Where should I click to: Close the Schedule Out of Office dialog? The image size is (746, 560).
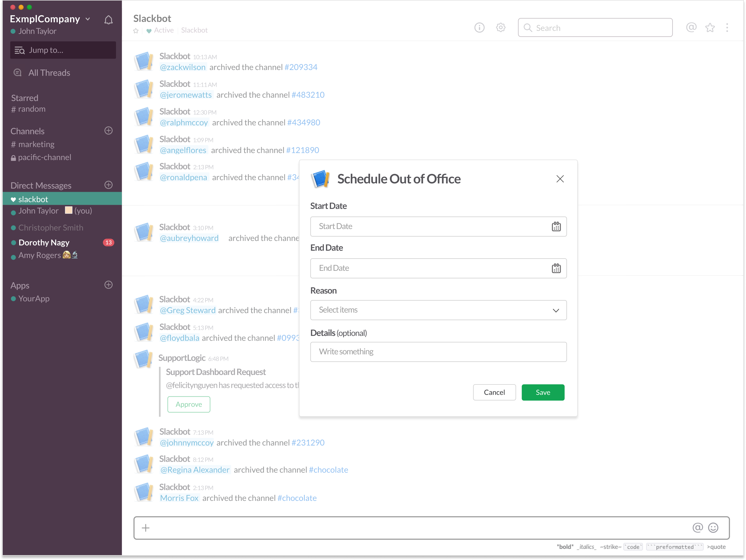pos(560,179)
